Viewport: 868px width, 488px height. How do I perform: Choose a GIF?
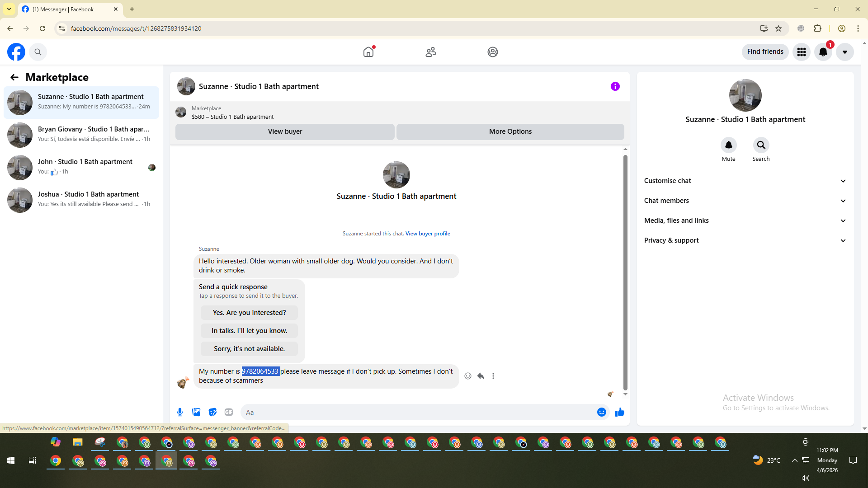(229, 412)
